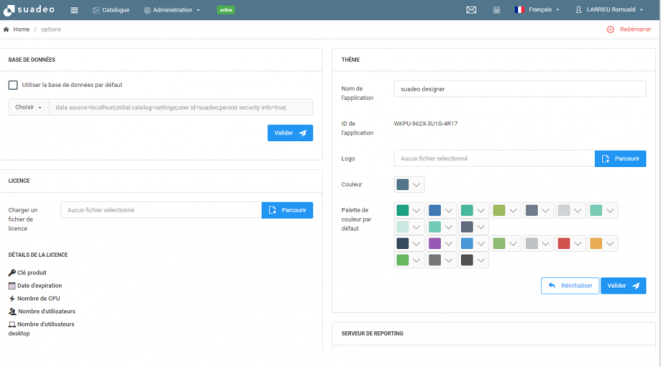661x367 pixels.
Task: Click the Réinitialiser button
Action: tap(570, 286)
